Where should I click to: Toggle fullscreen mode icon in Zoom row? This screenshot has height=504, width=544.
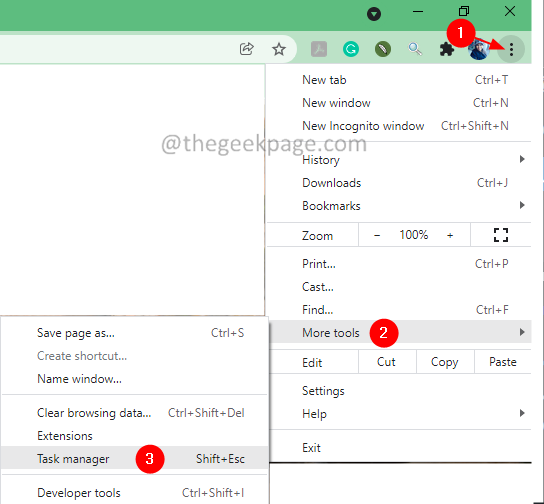(501, 235)
